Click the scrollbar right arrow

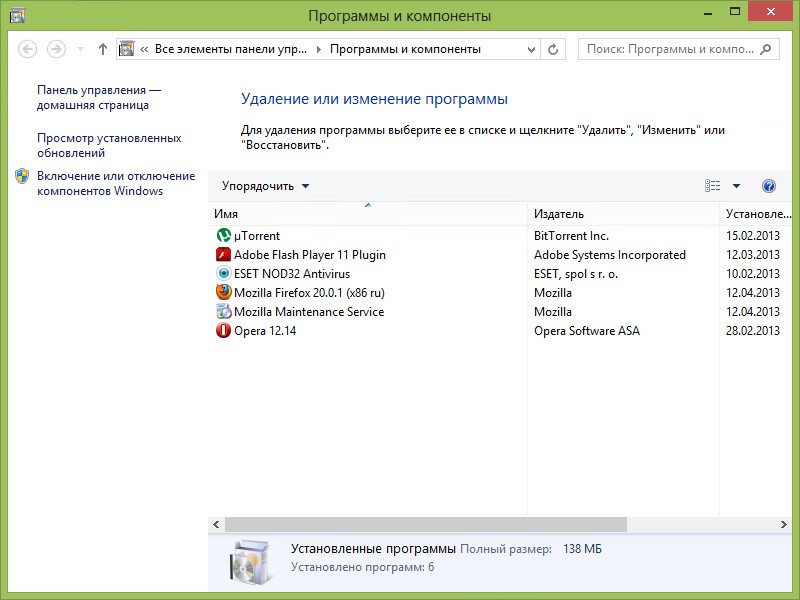pos(784,524)
